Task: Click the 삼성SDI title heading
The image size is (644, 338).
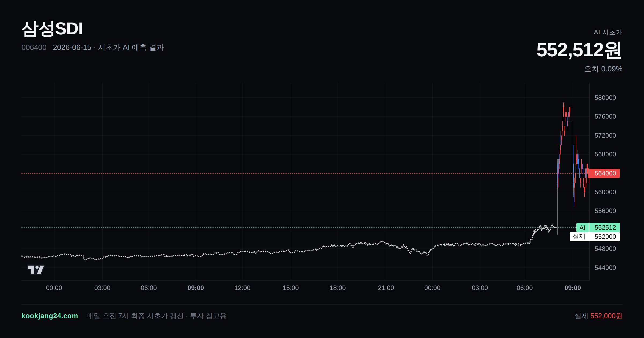Action: [x=52, y=29]
